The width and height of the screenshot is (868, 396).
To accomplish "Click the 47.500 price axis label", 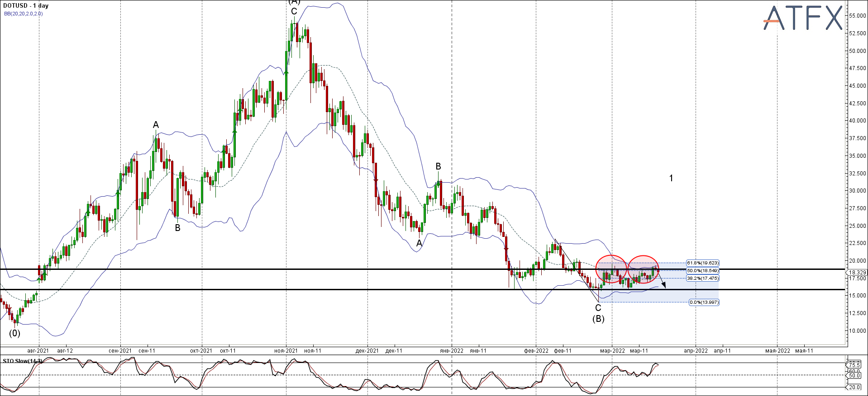I will (x=858, y=68).
